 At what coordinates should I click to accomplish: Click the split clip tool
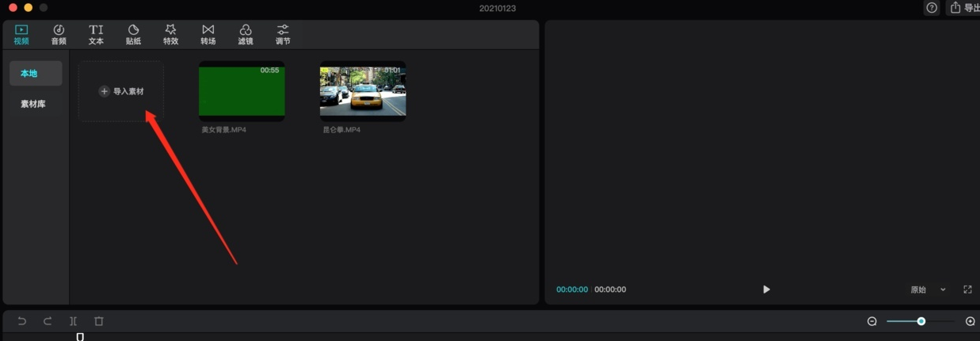click(73, 321)
